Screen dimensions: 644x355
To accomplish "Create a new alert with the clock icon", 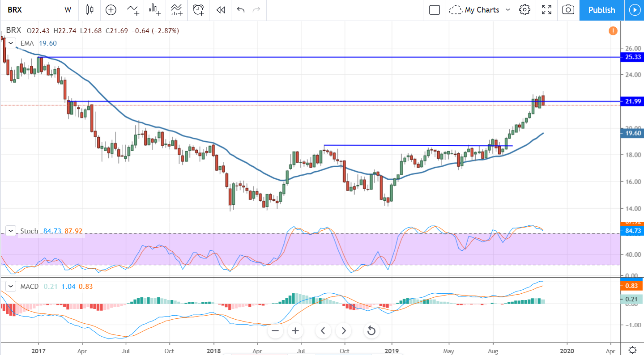I will tap(198, 10).
